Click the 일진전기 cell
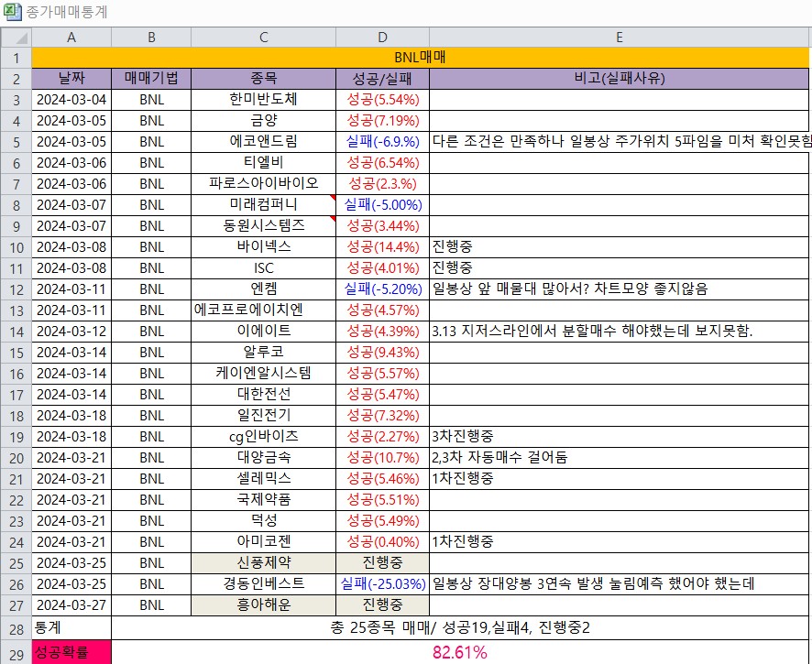Screen dimensions: 812x664 pos(264,416)
